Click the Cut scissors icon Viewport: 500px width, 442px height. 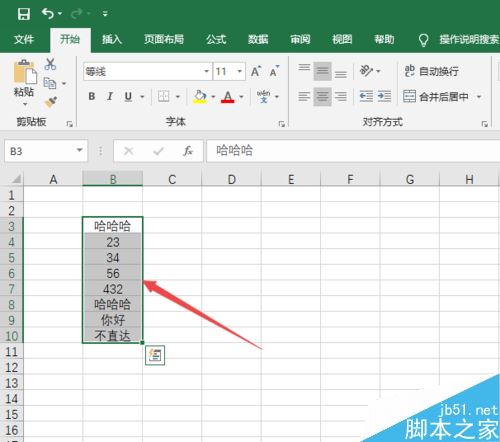pos(50,64)
